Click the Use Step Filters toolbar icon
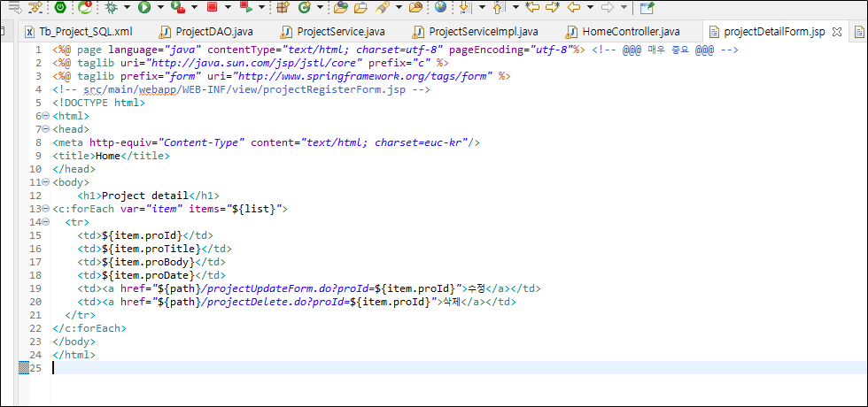The width and height of the screenshot is (868, 407). pos(35,7)
